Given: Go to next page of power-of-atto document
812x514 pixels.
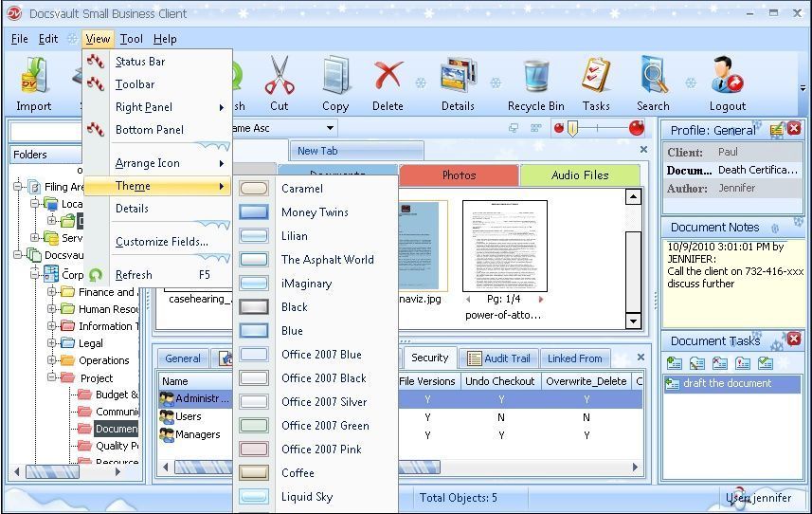Looking at the screenshot, I should 541,300.
